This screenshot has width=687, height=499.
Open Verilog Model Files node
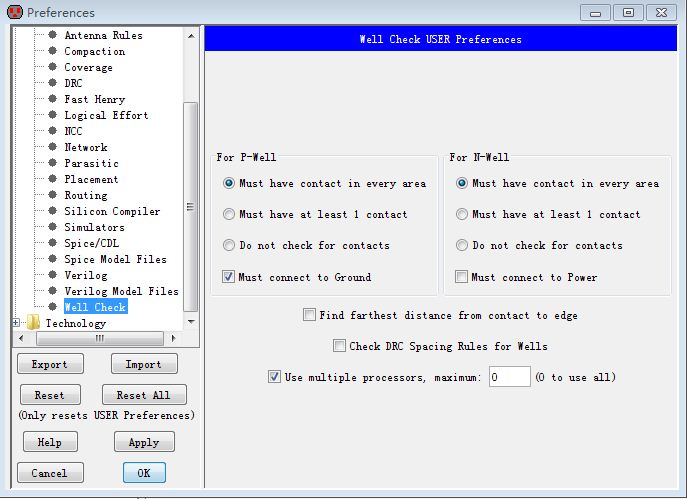[x=121, y=291]
